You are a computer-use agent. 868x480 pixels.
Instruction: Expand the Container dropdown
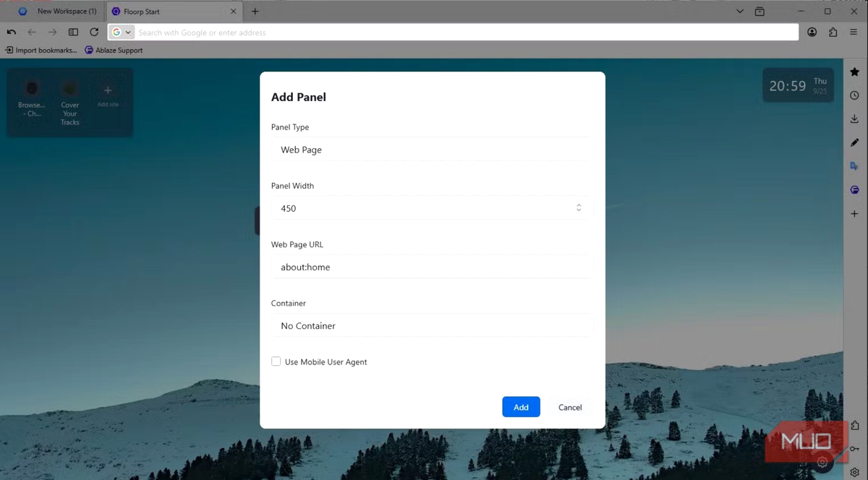[x=432, y=326]
